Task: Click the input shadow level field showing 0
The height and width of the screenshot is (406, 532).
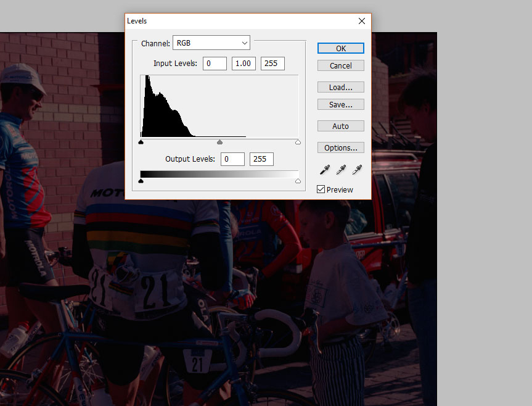Action: tap(215, 64)
